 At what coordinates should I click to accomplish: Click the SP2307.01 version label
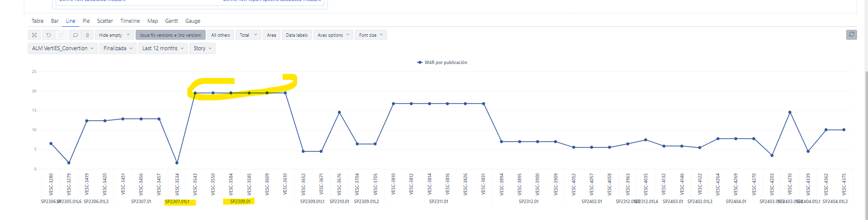click(x=141, y=202)
